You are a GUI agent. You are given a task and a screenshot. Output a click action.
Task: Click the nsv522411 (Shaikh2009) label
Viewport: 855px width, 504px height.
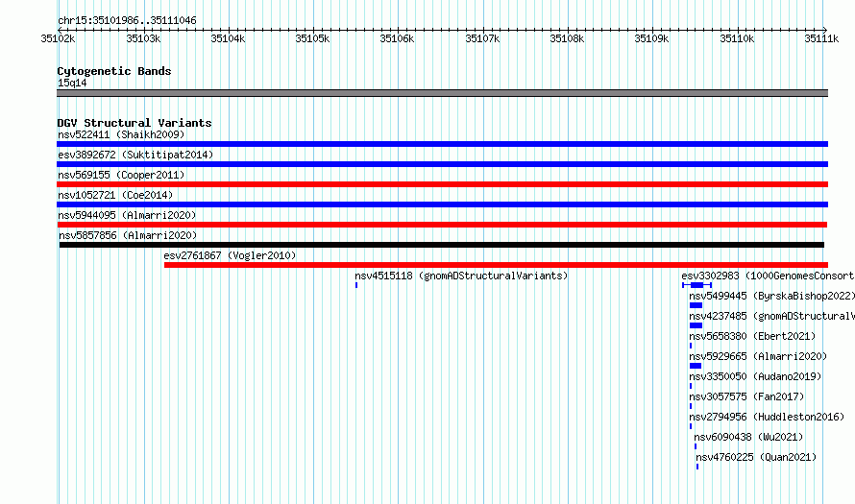121,134
